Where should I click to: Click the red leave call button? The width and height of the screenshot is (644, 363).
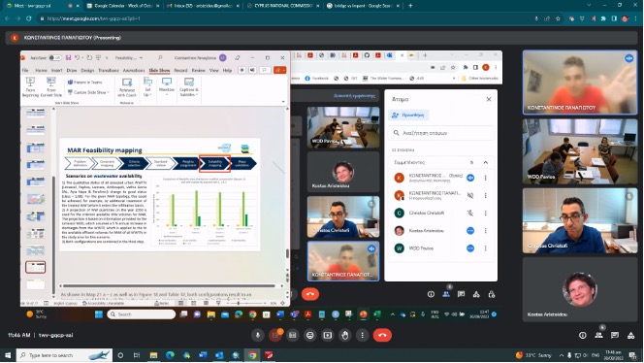(382, 336)
